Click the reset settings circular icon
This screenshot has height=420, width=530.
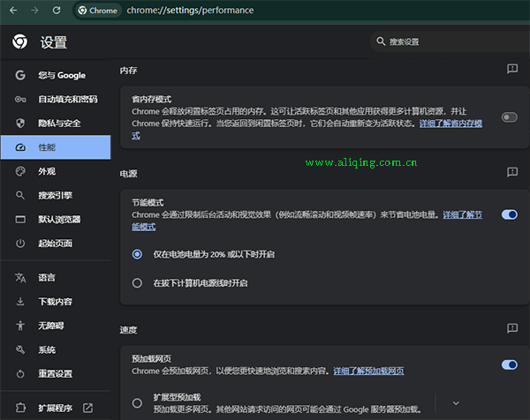20,374
